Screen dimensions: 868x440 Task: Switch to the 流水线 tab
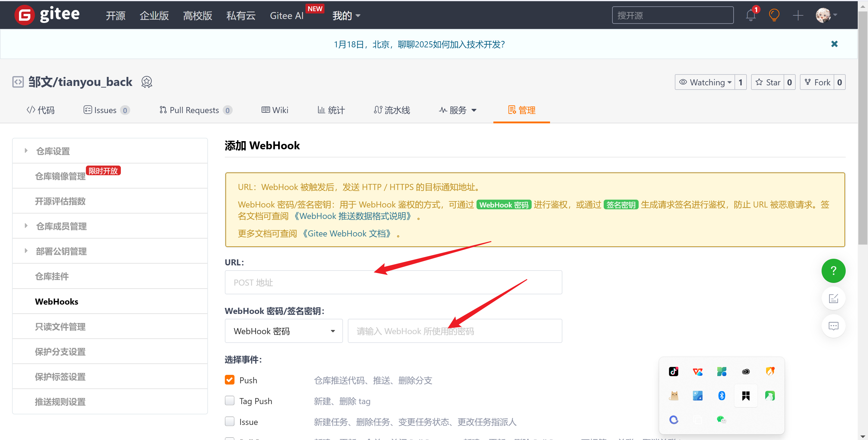pyautogui.click(x=392, y=110)
